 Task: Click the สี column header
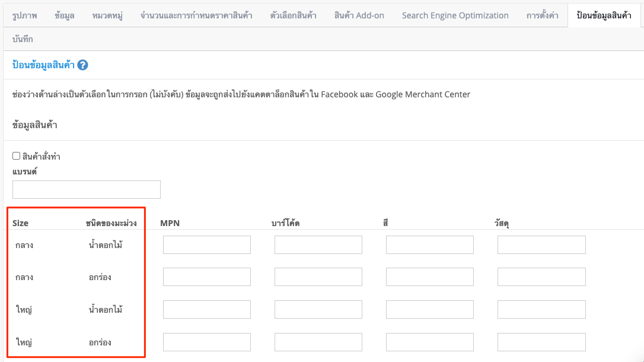pyautogui.click(x=385, y=223)
